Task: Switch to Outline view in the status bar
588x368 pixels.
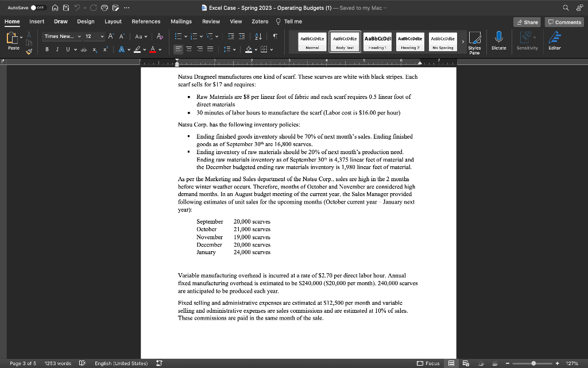Action: click(481, 363)
